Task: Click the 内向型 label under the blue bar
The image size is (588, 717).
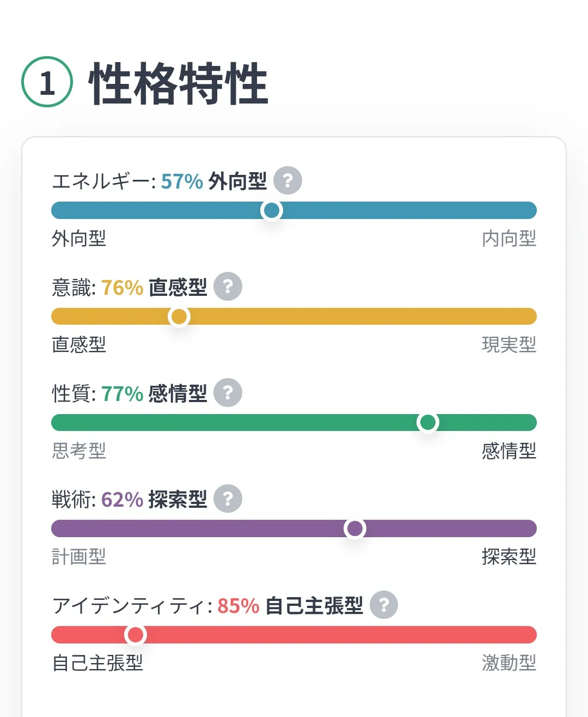Action: [509, 239]
